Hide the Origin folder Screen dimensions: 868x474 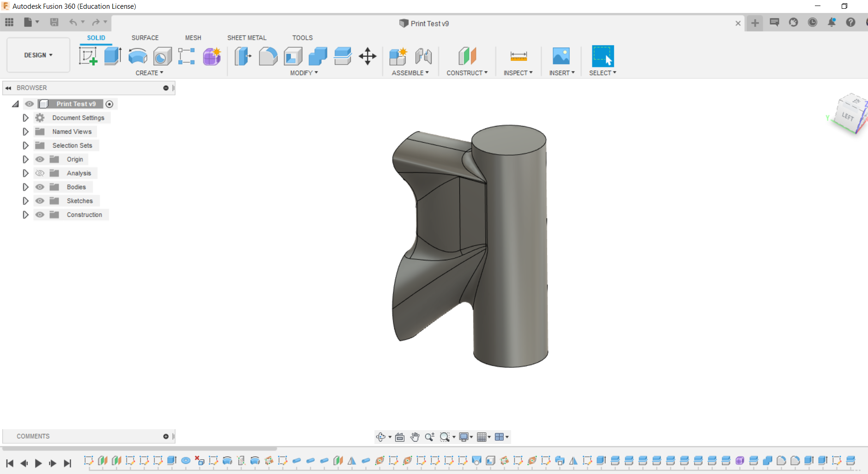(40, 159)
